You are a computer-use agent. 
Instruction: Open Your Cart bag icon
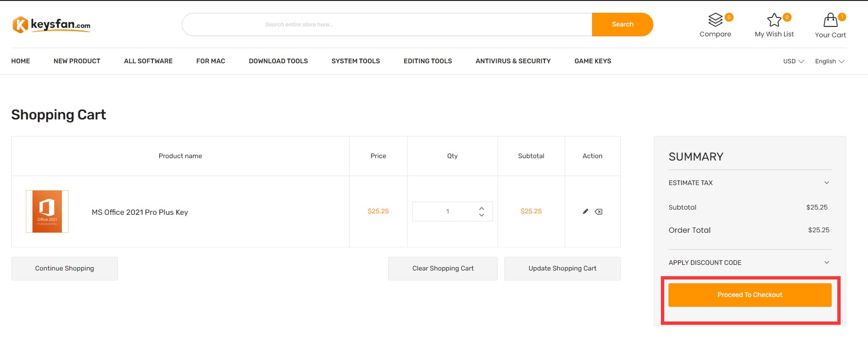(830, 20)
